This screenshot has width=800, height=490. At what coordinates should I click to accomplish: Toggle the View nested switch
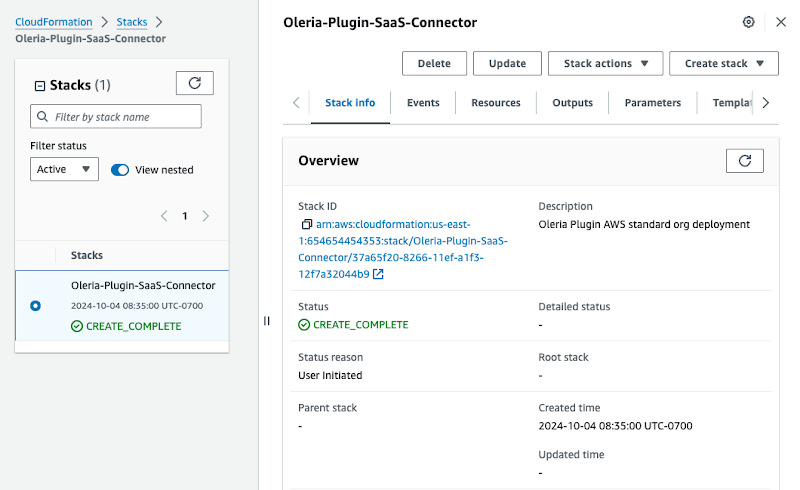pos(120,170)
